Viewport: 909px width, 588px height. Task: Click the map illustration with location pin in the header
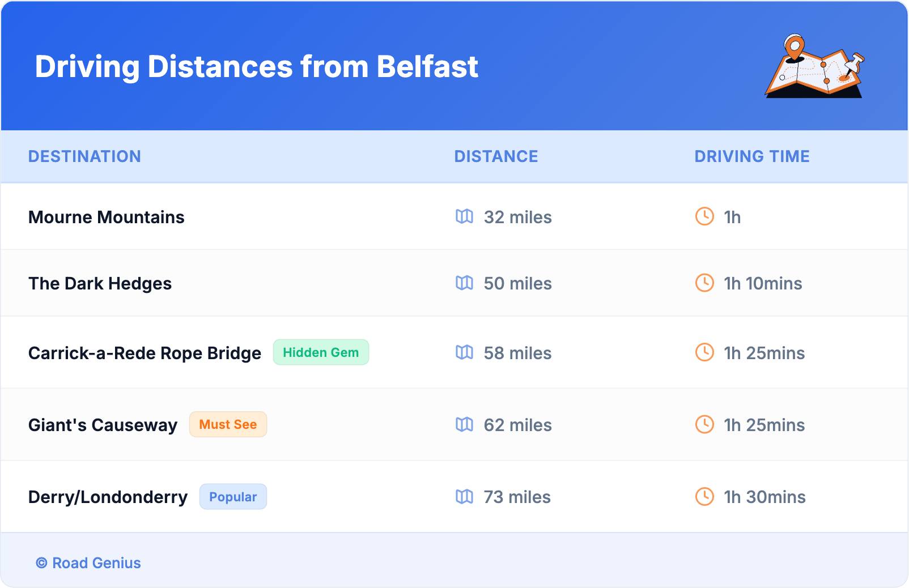click(x=814, y=66)
